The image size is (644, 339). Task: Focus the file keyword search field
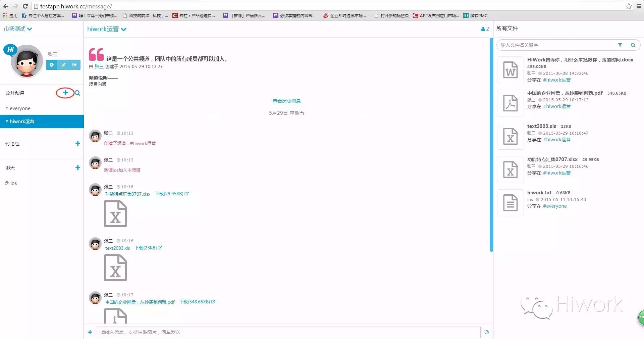pos(557,45)
